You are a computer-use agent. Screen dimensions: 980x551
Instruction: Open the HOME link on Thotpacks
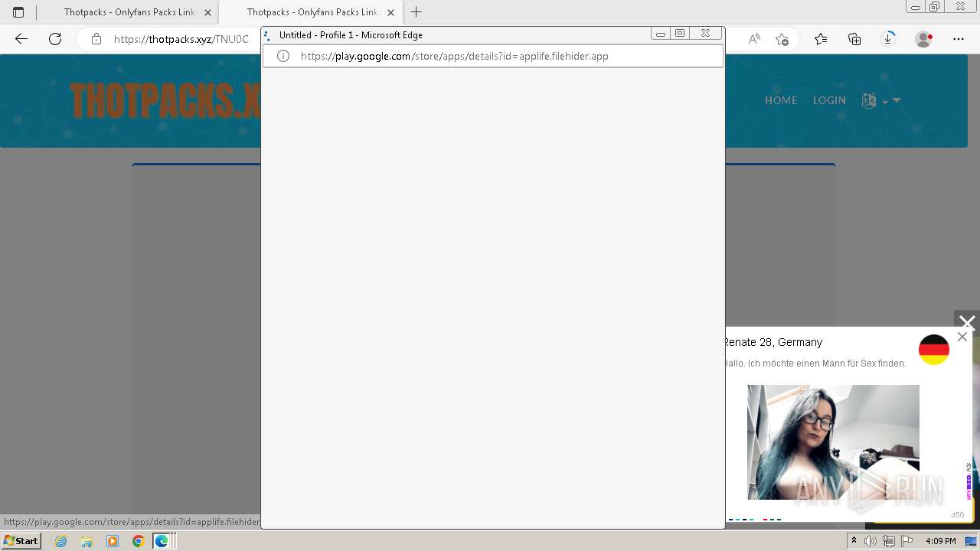781,100
